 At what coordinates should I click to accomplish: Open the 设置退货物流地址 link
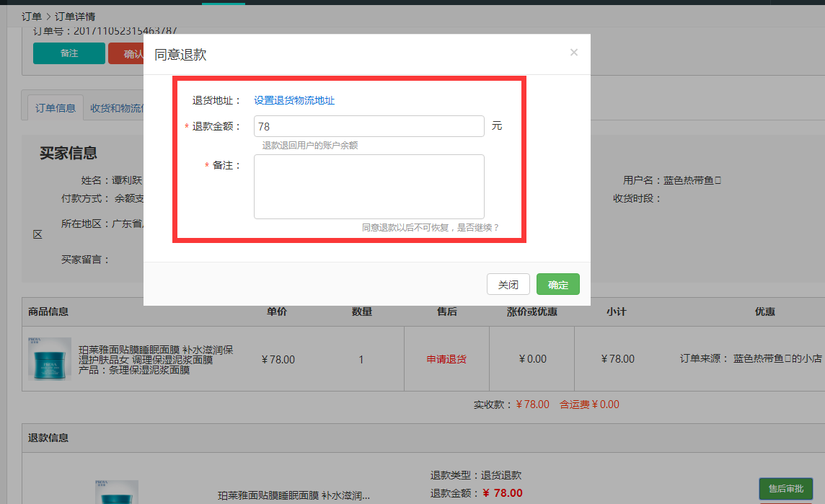click(x=294, y=100)
